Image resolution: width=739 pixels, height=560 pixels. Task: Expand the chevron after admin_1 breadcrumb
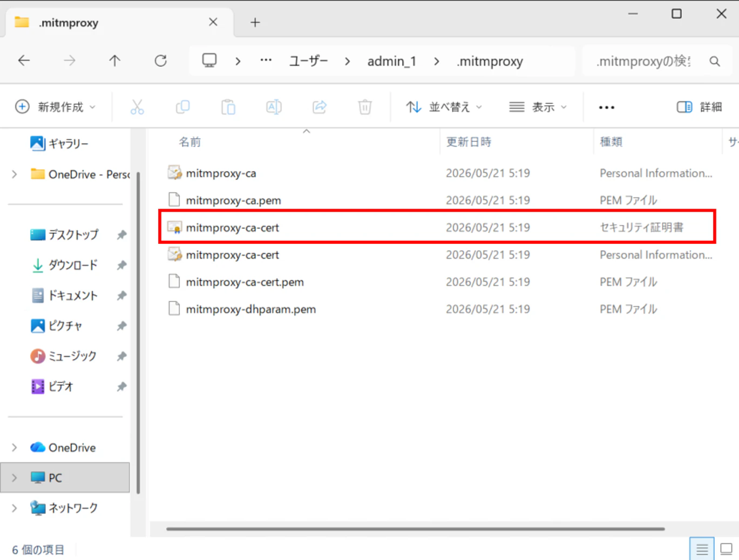436,61
